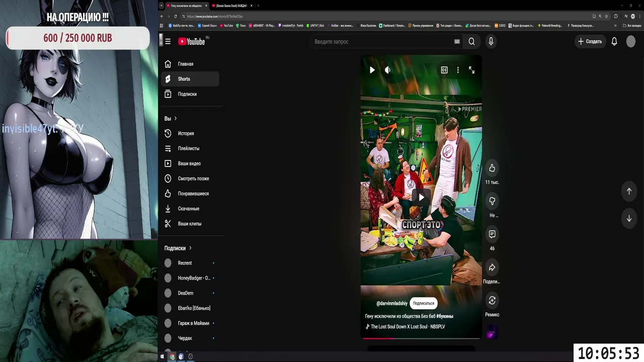This screenshot has height=362, width=644.
Task: Click the Создать create button
Action: 590,41
